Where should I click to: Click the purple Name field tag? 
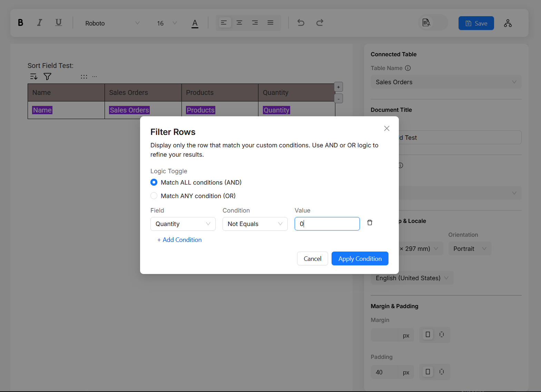[x=42, y=110]
